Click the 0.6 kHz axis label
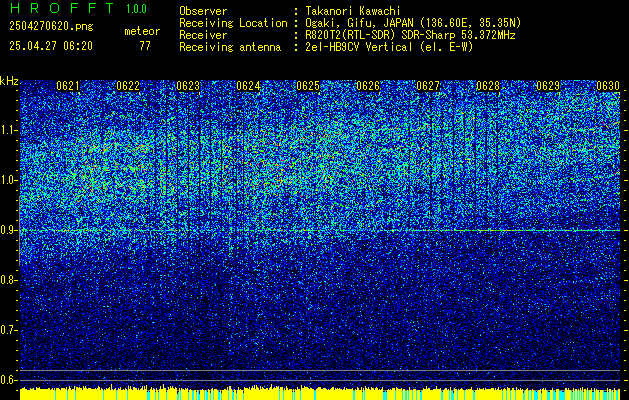 [8, 380]
